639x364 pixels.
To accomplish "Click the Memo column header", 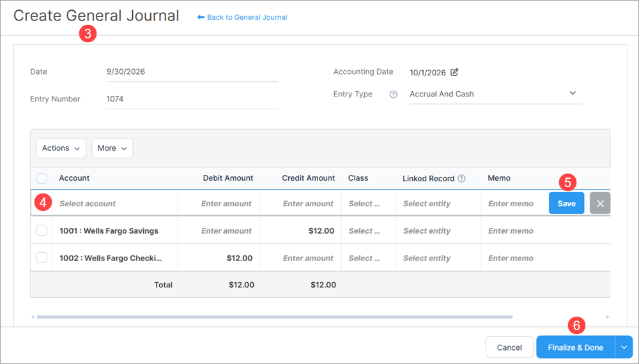I will click(499, 178).
